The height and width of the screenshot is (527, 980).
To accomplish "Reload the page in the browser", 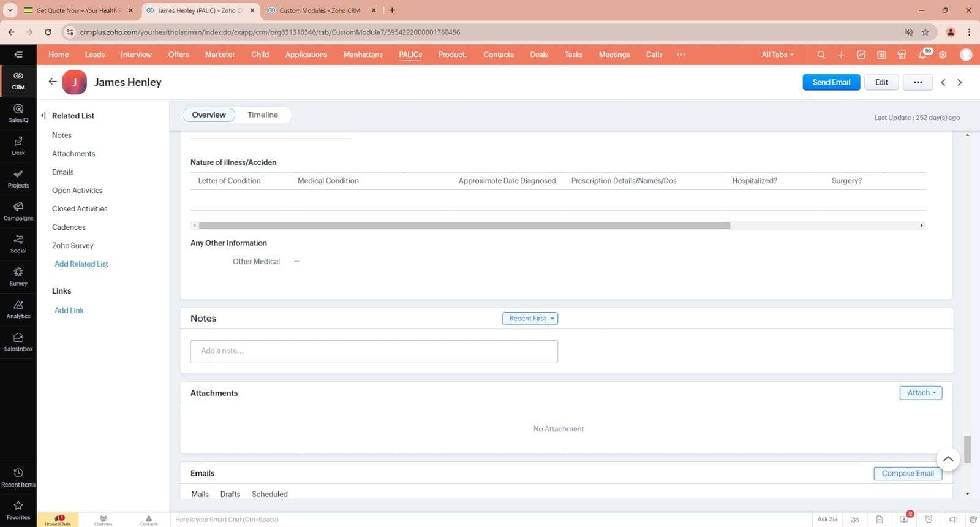I will coord(48,32).
